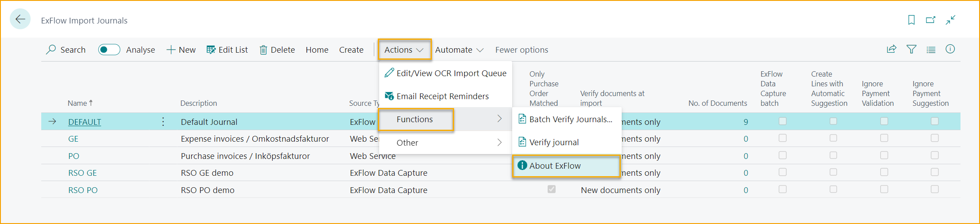
Task: Open the filter pane icon
Action: pos(911,50)
